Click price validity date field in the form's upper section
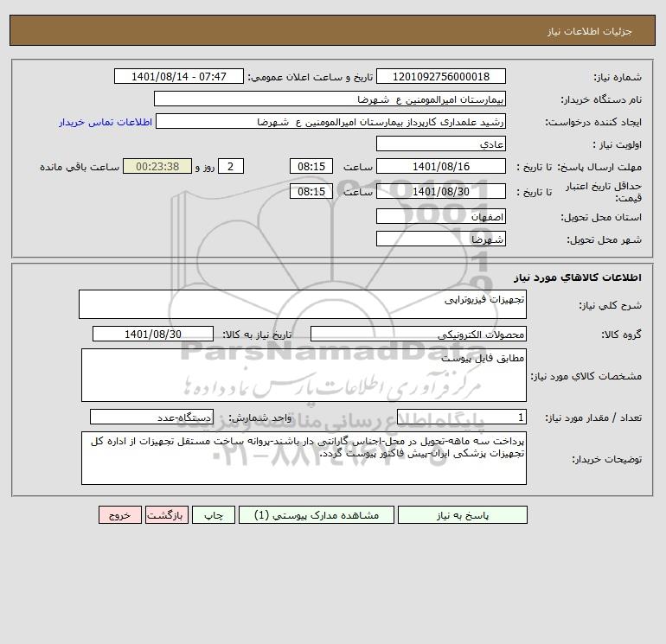Viewport: 666px width, 644px height. [441, 191]
